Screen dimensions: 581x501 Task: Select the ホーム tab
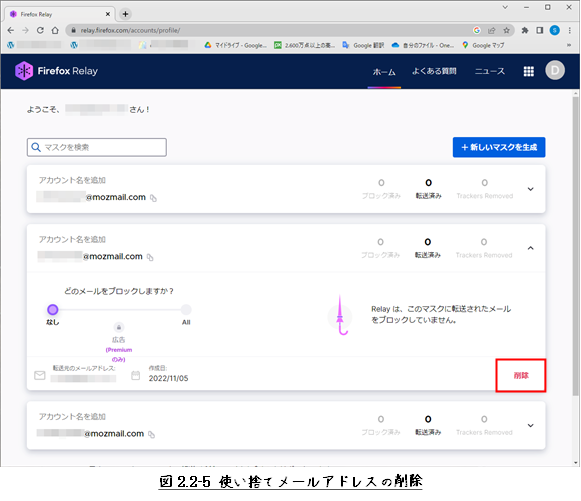tap(384, 72)
